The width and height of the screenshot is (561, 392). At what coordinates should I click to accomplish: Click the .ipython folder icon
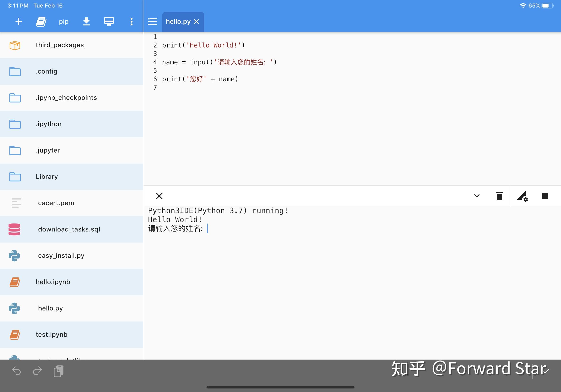(15, 124)
